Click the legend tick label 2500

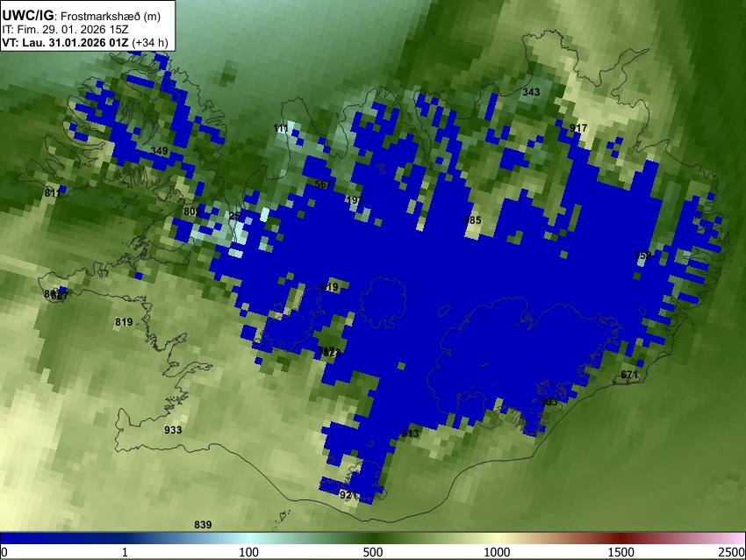pyautogui.click(x=733, y=552)
